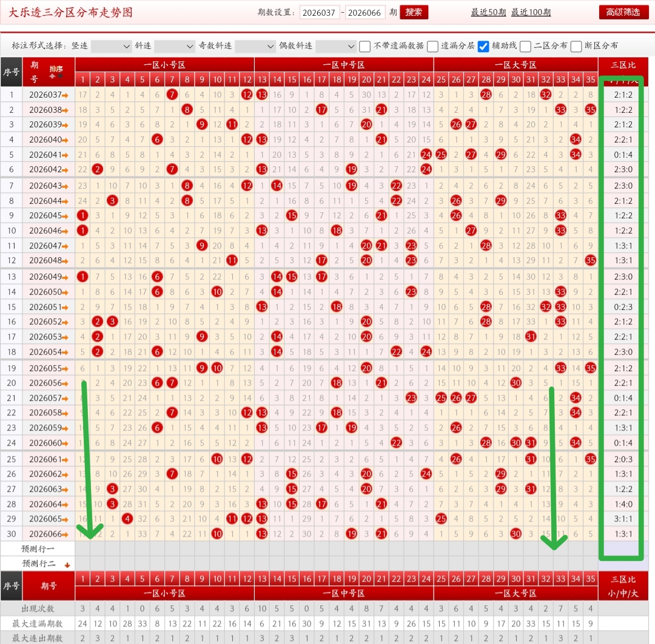
Task: Select red ball 29 in row 2026041
Action: pyautogui.click(x=501, y=155)
